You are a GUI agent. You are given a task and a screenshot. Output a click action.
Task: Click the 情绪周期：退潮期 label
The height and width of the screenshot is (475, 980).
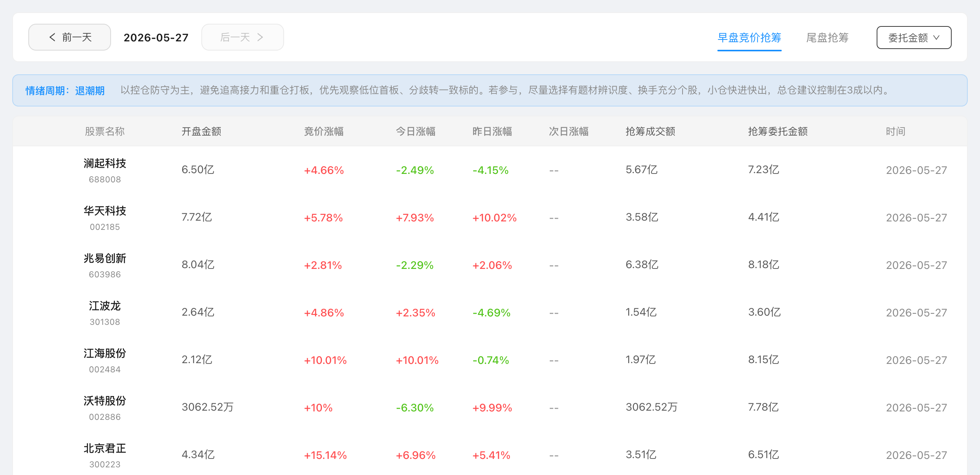click(65, 91)
